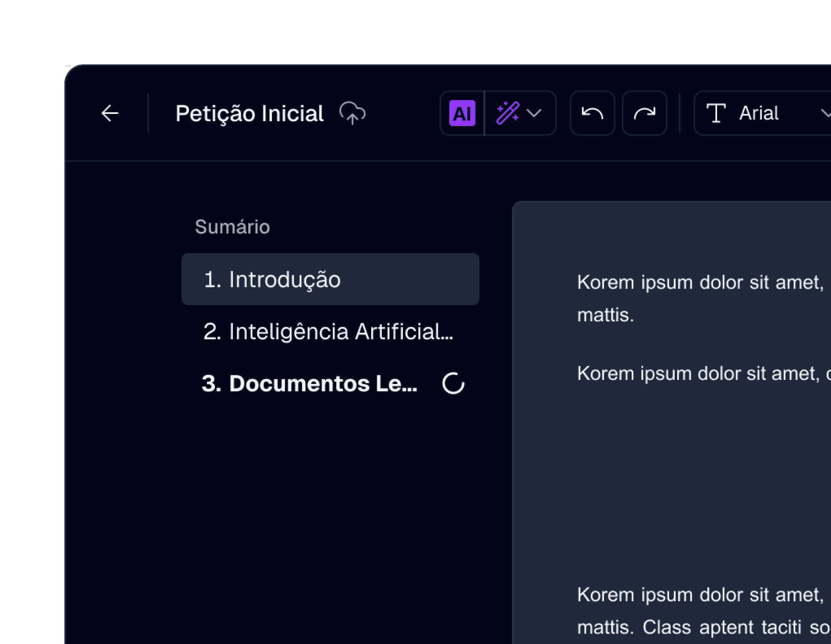Click the Sumário heading

tap(232, 227)
